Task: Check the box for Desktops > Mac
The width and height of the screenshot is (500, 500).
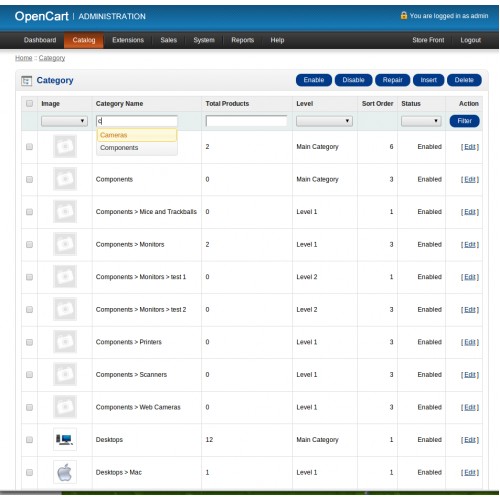Action: [29, 472]
